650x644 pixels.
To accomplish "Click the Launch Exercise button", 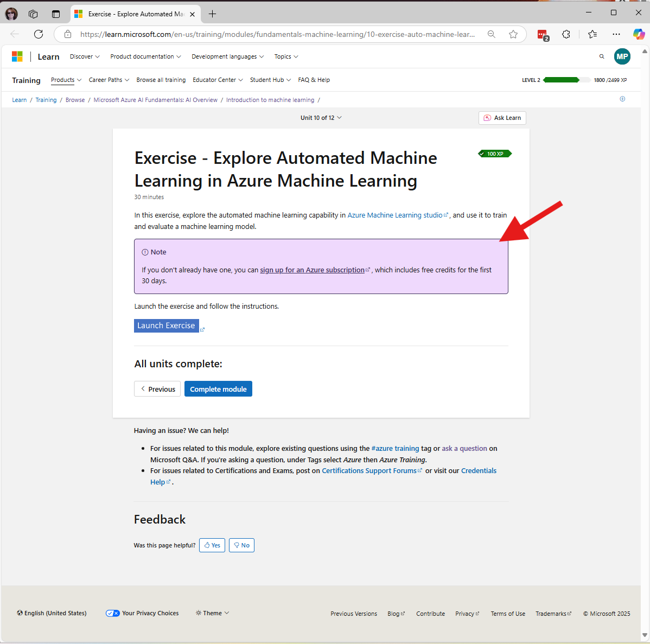I will coord(166,326).
